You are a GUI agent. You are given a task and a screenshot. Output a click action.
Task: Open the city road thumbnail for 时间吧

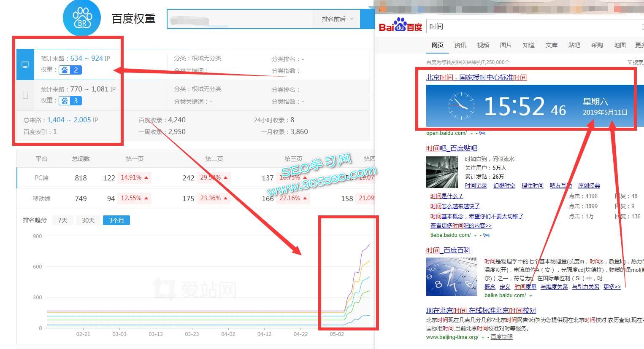[x=442, y=172]
